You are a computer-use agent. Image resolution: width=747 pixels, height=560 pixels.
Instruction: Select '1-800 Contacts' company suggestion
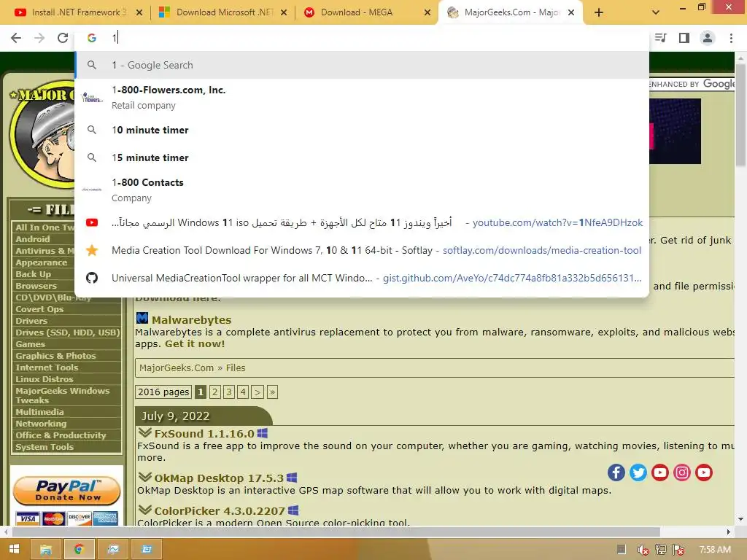click(x=362, y=190)
